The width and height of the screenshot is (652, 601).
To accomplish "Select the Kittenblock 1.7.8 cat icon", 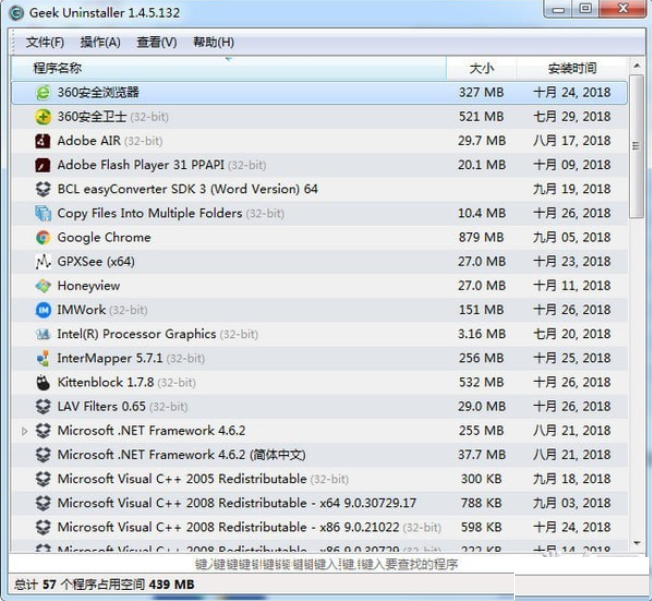I will pos(43,383).
